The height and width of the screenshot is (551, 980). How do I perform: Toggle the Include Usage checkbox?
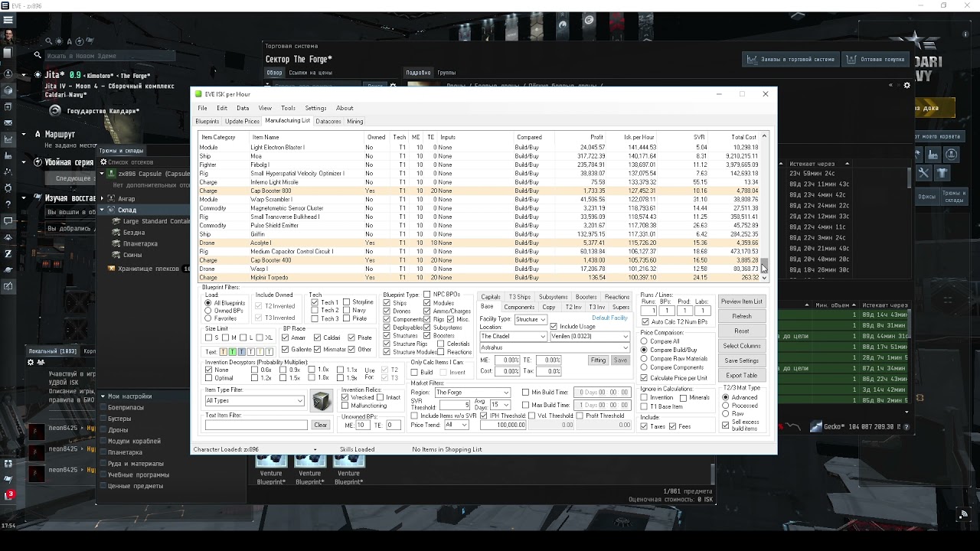(x=554, y=327)
